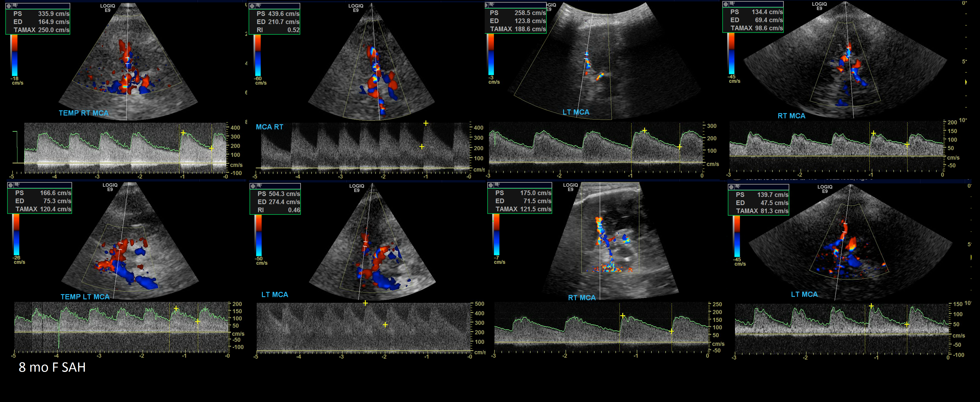Click LOGIQ E9 logo in top-left panel

coord(107,8)
